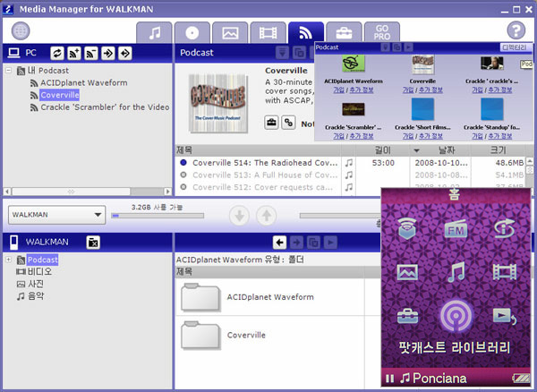Click the add podcast feed icon
The height and width of the screenshot is (392, 537).
point(74,53)
